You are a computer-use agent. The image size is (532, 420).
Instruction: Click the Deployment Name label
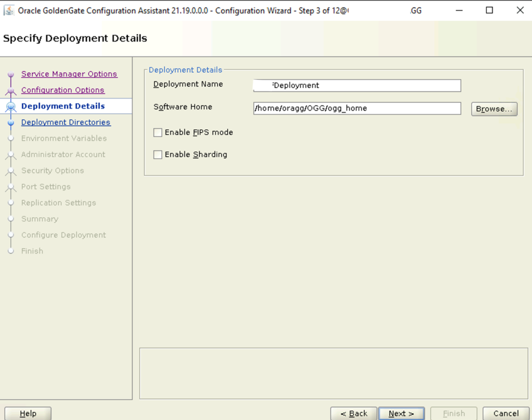pyautogui.click(x=188, y=84)
